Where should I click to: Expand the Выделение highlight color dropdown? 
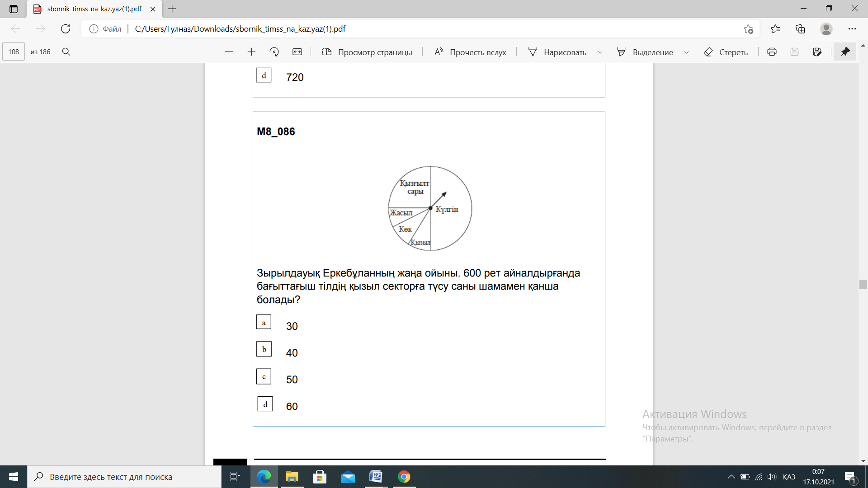point(686,52)
